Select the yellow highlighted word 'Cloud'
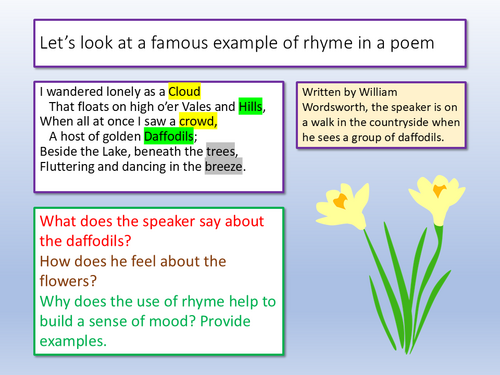Image resolution: width=500 pixels, height=375 pixels. 184,92
